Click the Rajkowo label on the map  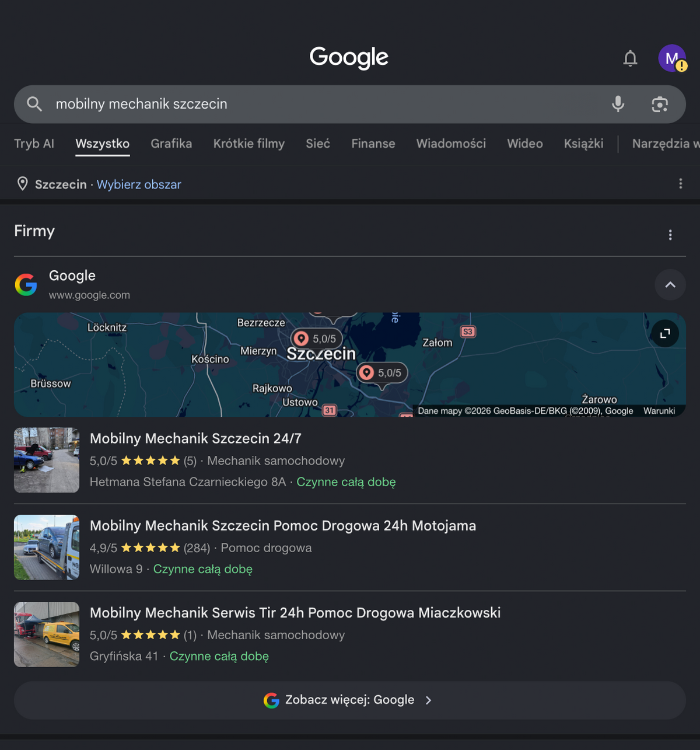tap(272, 388)
